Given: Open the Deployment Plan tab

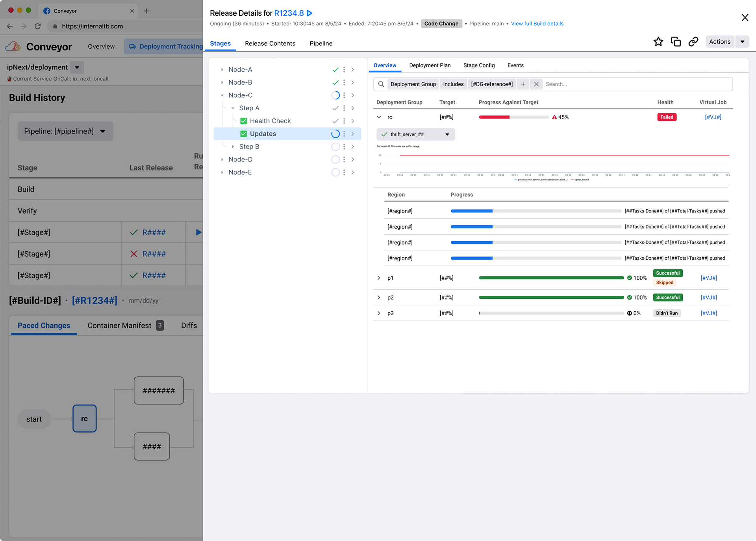Looking at the screenshot, I should click(x=430, y=65).
